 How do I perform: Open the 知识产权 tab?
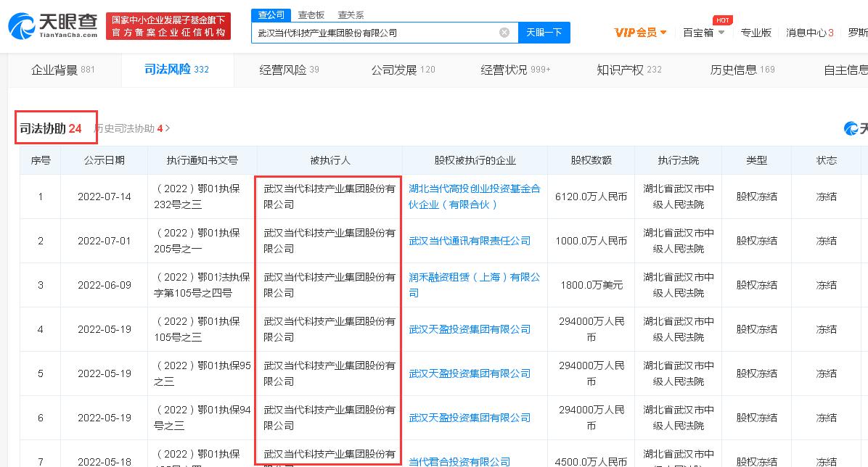[x=622, y=70]
